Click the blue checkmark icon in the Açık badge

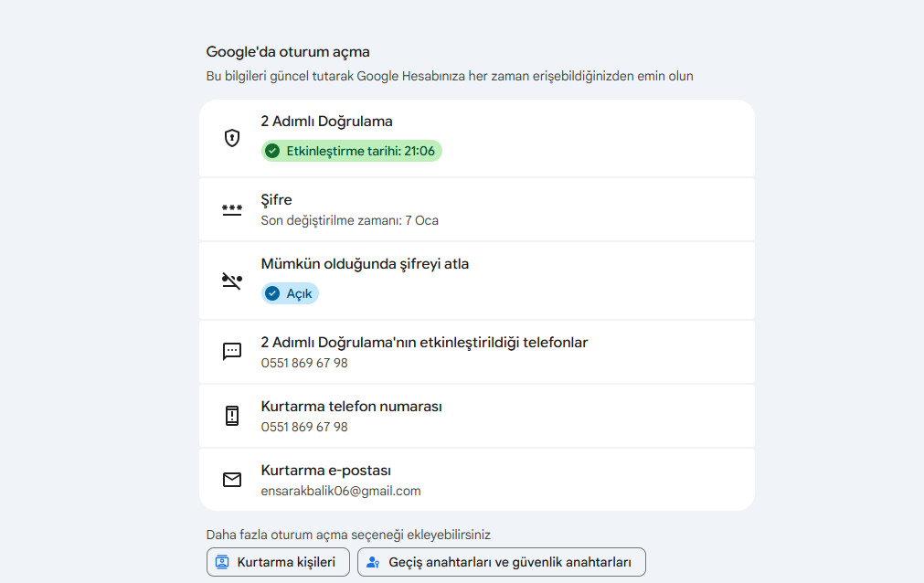point(272,293)
